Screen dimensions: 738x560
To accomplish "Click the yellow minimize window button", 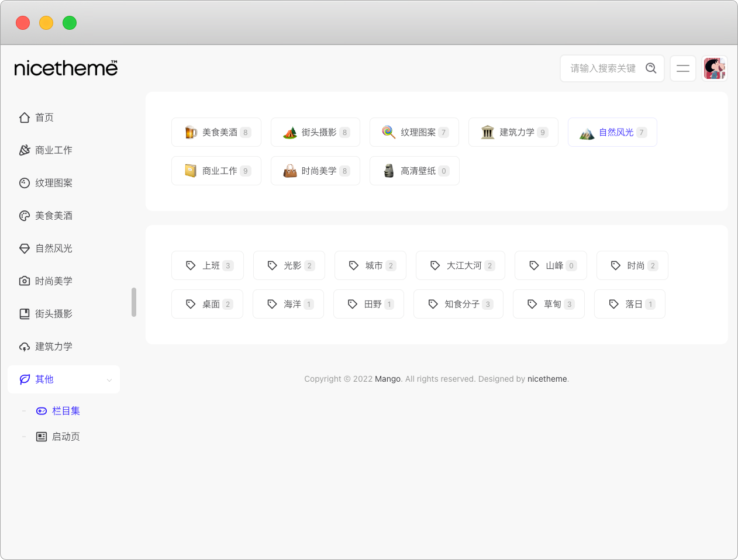I will pos(46,23).
